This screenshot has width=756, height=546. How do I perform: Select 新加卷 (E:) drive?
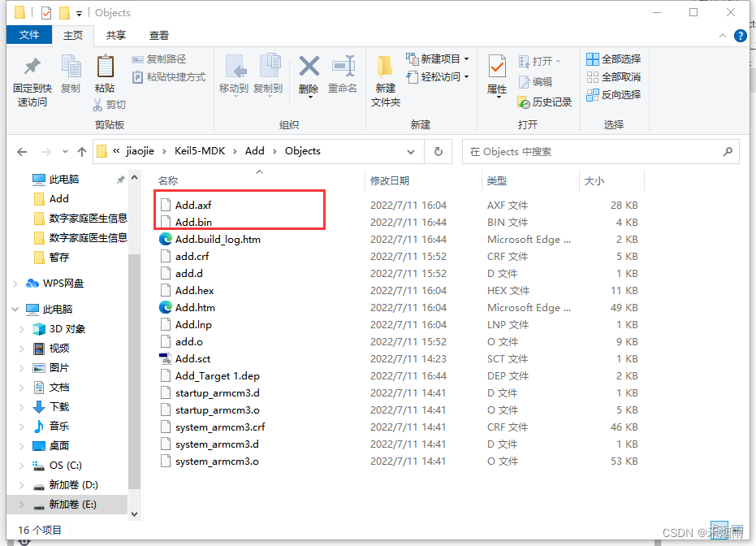coord(72,505)
